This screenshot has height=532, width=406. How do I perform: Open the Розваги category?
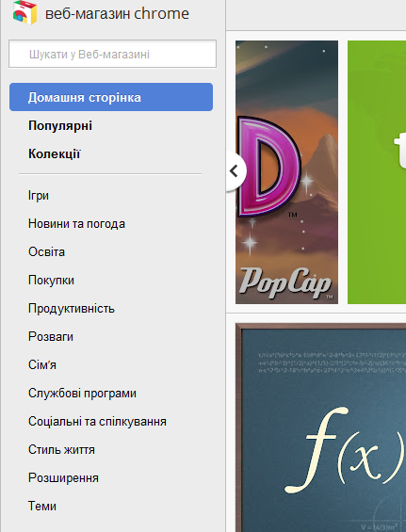(51, 336)
